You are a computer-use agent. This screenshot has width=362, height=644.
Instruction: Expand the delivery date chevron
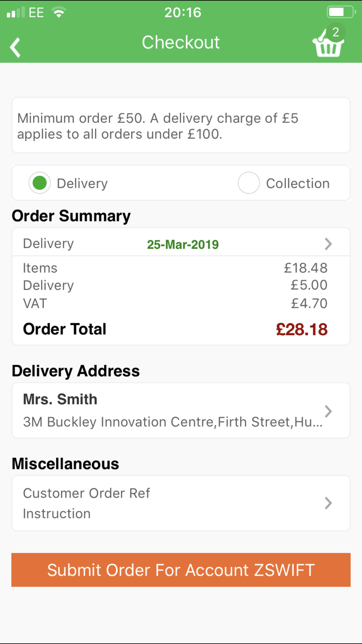coord(328,244)
